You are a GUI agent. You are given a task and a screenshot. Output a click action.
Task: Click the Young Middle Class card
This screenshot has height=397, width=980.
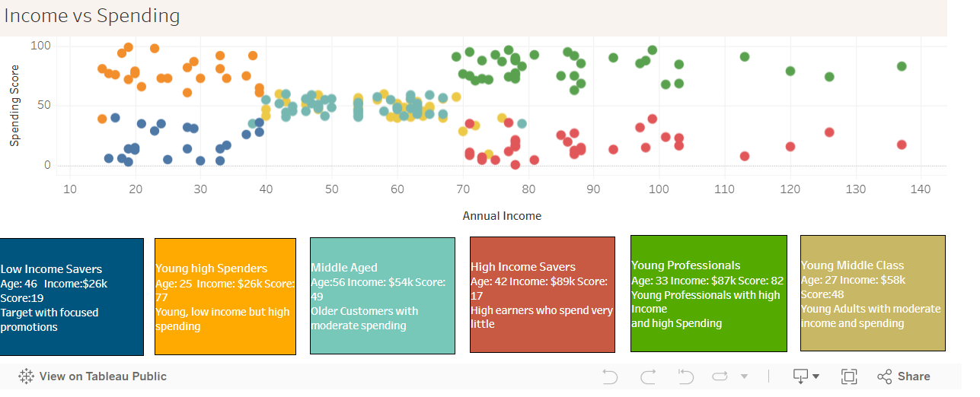pyautogui.click(x=873, y=294)
